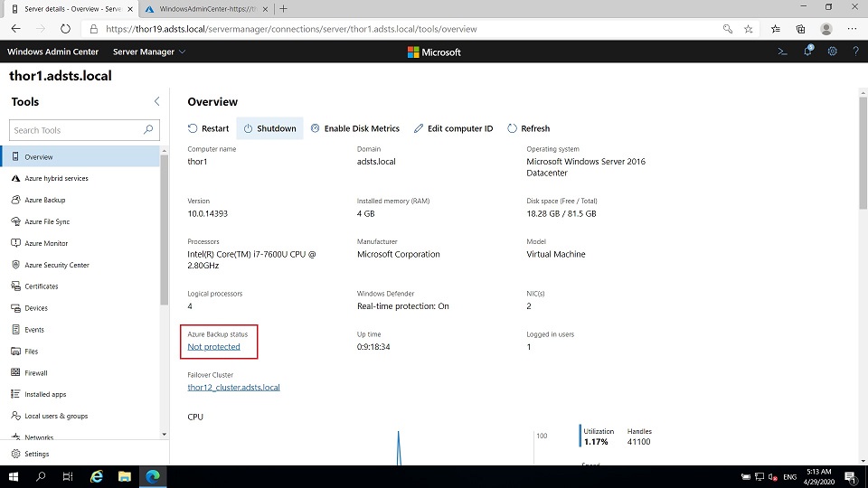The image size is (868, 488).
Task: Click the Shutdown button
Action: pyautogui.click(x=269, y=128)
